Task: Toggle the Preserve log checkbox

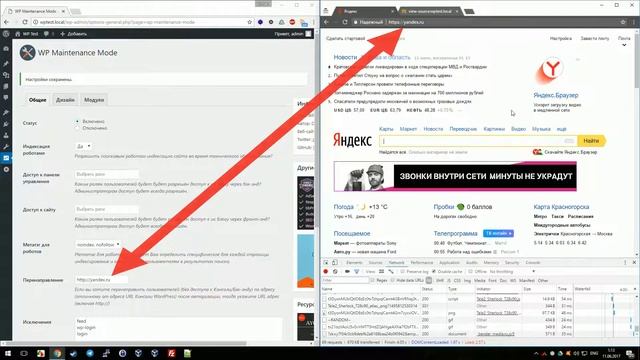Action: (x=402, y=271)
